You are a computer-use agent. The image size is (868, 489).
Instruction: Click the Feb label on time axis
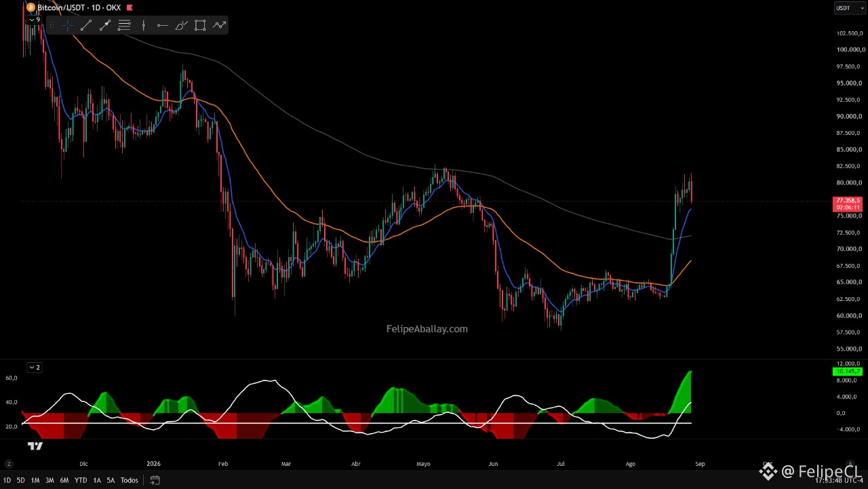pyautogui.click(x=222, y=464)
